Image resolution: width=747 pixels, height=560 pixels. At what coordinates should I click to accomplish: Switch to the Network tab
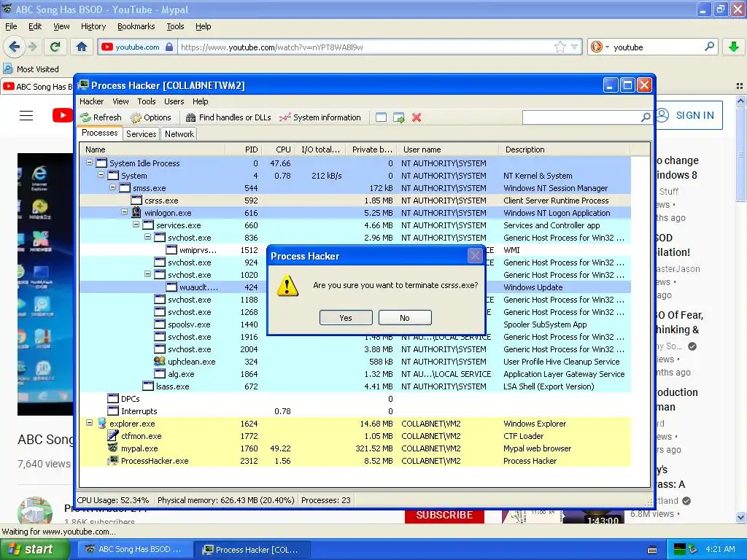click(179, 134)
